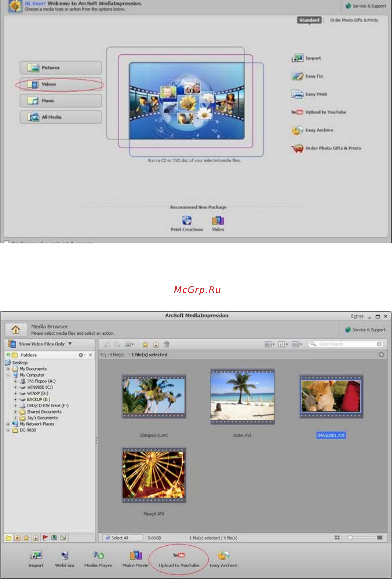This screenshot has height=579, width=392.
Task: Open the image view dropdown in toolbar
Action: click(x=129, y=344)
